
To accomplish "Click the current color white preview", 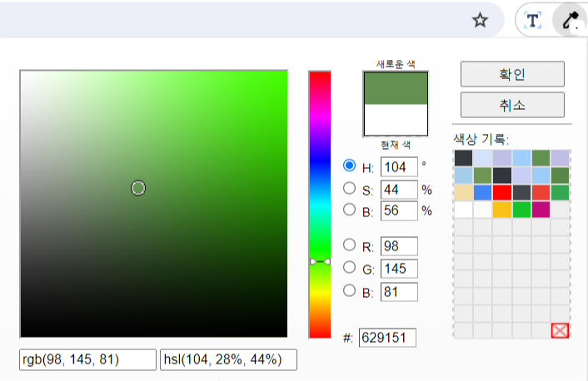I will pos(396,120).
